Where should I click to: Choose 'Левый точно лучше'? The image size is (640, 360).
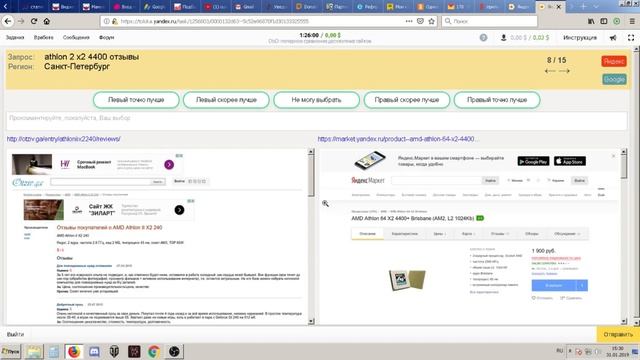click(136, 100)
